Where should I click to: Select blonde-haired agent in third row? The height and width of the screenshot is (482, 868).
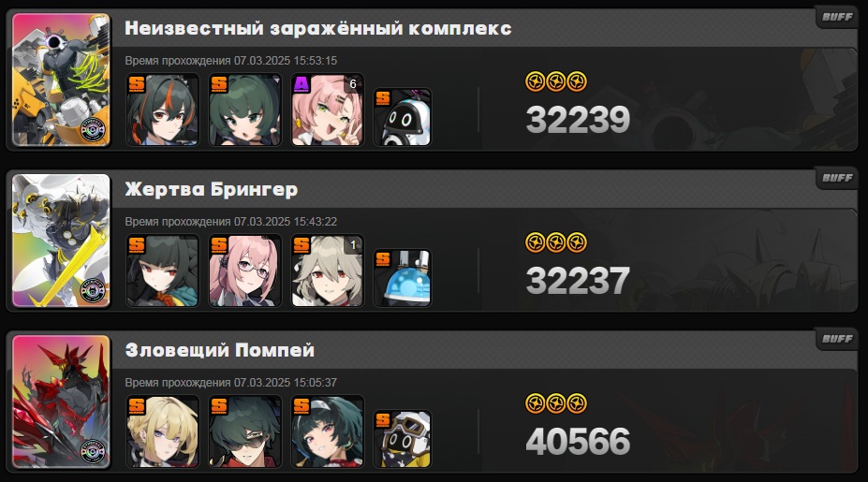click(x=162, y=431)
